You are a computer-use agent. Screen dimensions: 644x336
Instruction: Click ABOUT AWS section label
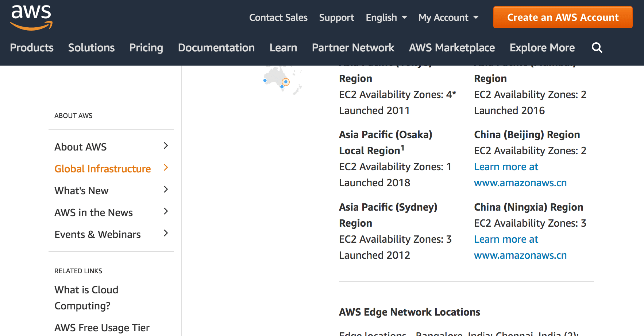(73, 116)
